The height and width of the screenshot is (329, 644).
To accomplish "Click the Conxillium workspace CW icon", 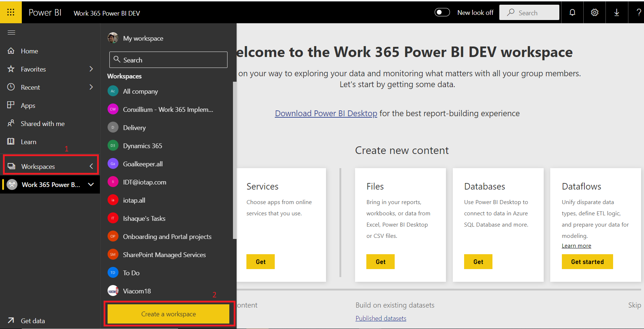I will [113, 109].
